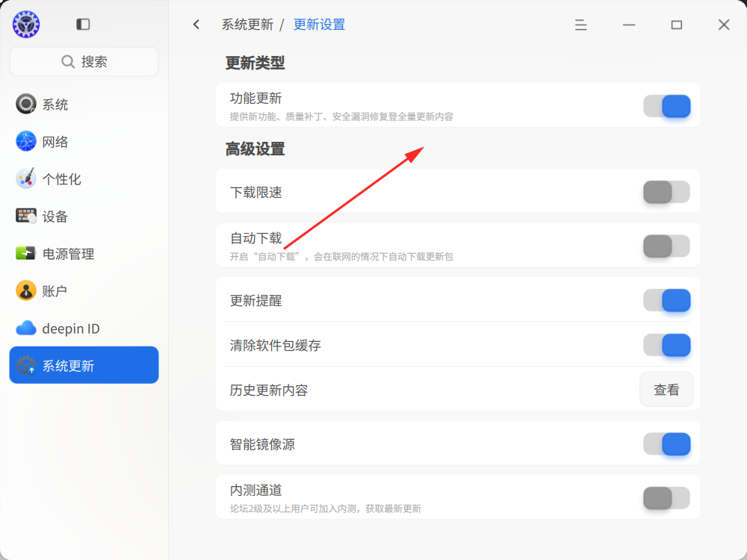Click the control center app logo icon
The width and height of the screenshot is (747, 560).
[x=26, y=25]
